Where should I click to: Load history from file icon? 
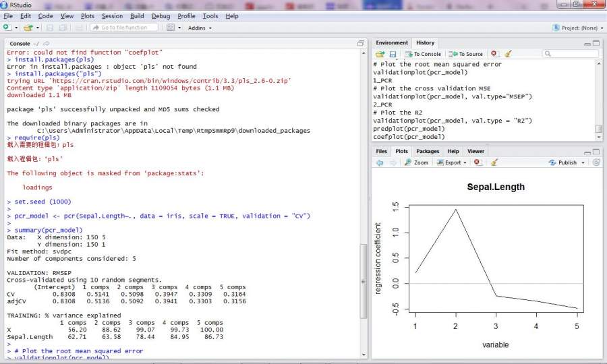[x=380, y=54]
